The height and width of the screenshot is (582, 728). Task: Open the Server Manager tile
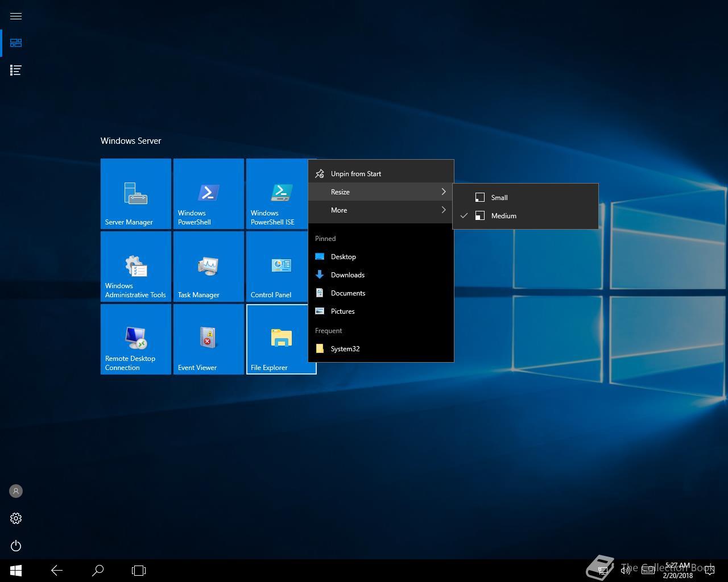click(135, 193)
